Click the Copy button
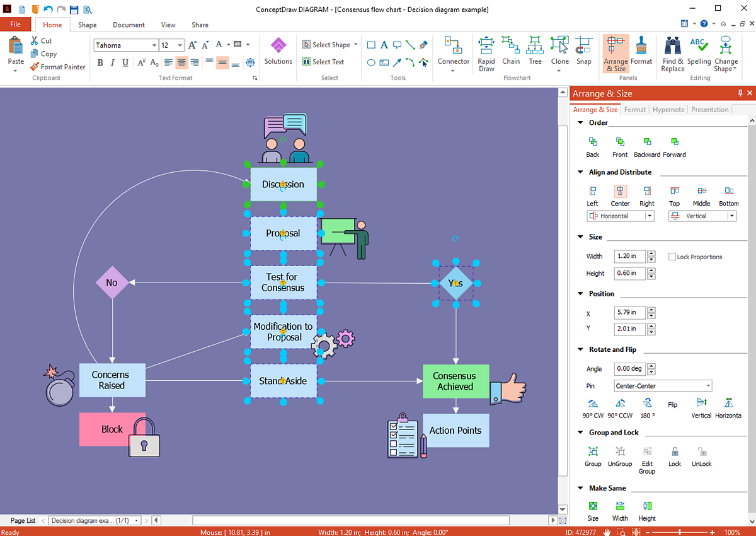The height and width of the screenshot is (536, 756). click(43, 54)
